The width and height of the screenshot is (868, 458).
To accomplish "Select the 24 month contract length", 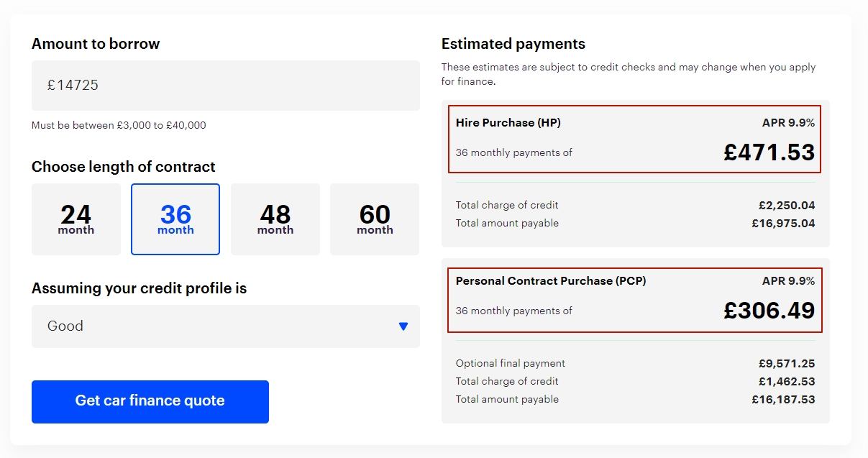I will pyautogui.click(x=76, y=219).
